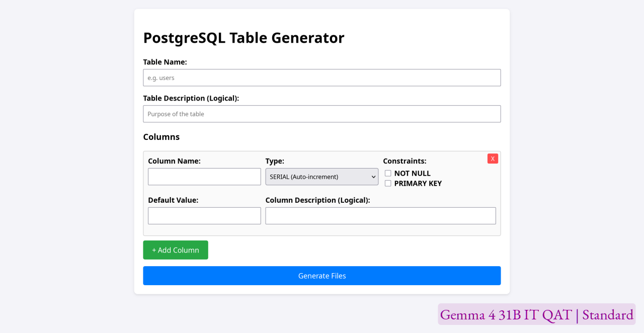Open the column Type dropdown

(322, 177)
